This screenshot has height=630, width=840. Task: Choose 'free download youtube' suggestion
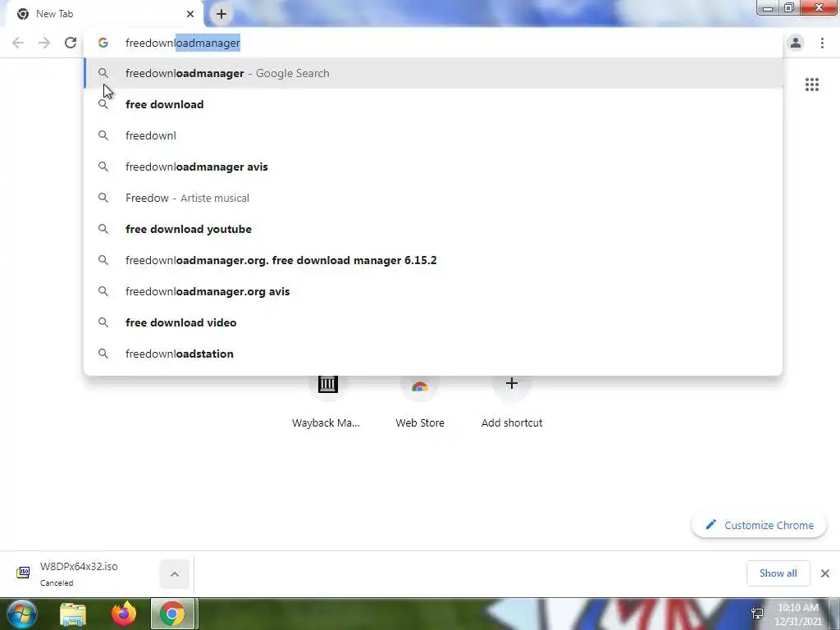433,229
